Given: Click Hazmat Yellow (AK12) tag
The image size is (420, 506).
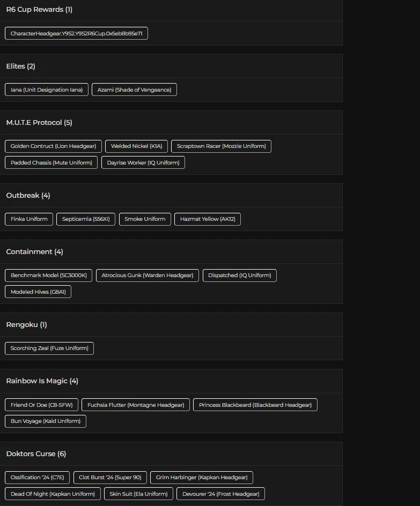Looking at the screenshot, I should click(208, 219).
